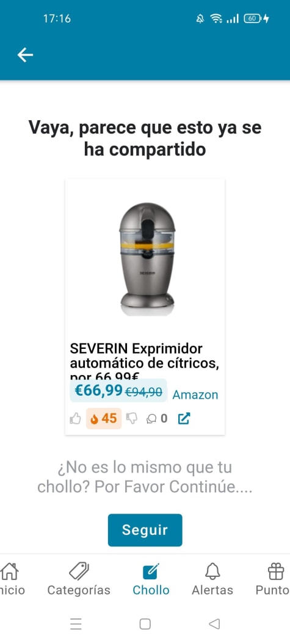
Task: Tap the Android back triangle button
Action: point(214,624)
